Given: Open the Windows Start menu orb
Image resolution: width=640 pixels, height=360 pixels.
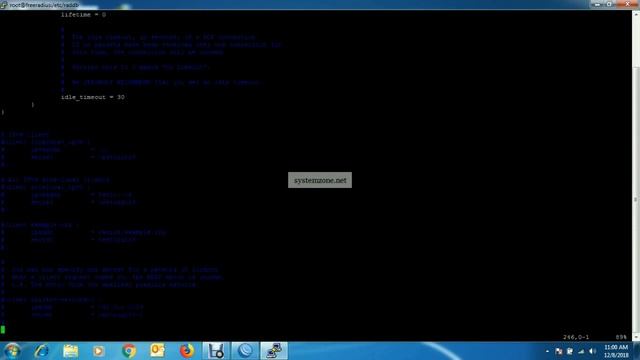Looking at the screenshot, I should tap(12, 351).
